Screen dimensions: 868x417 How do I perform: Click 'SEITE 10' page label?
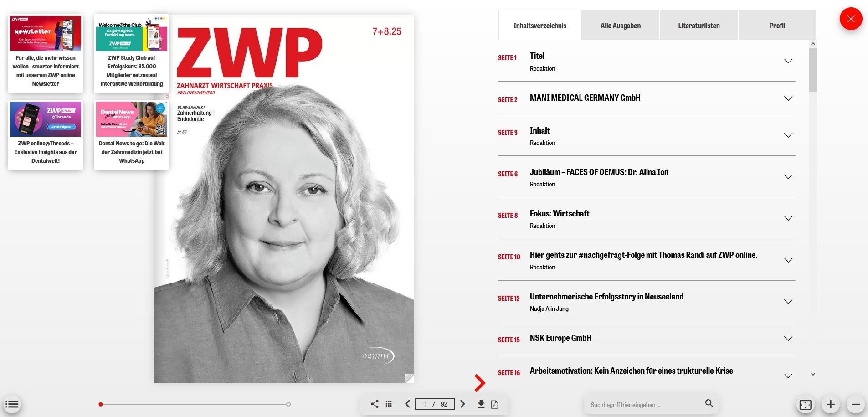pyautogui.click(x=509, y=257)
